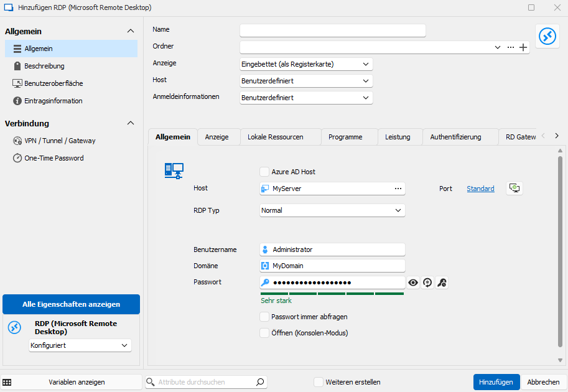This screenshot has height=392, width=568.
Task: Reveal password with the eye icon
Action: coord(413,282)
